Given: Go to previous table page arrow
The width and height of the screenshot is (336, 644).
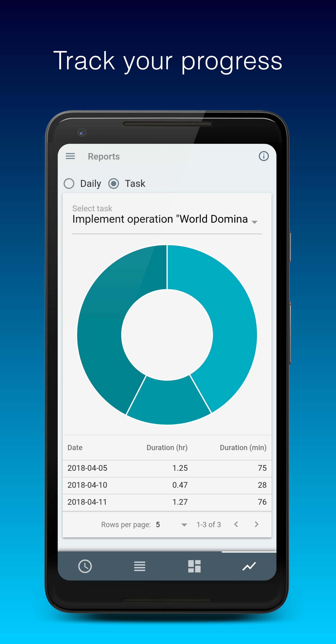Looking at the screenshot, I should click(x=236, y=524).
